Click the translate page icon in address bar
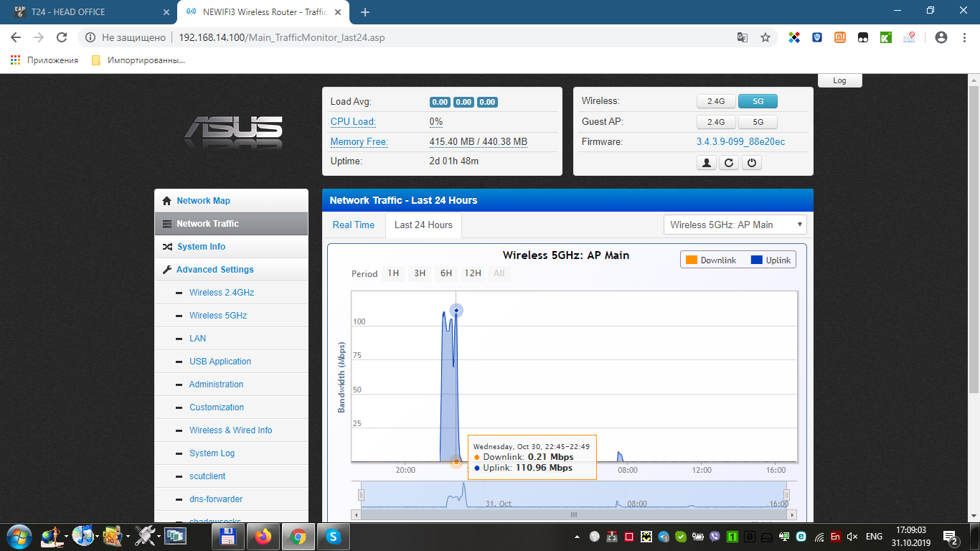The width and height of the screenshot is (980, 551). click(x=743, y=37)
